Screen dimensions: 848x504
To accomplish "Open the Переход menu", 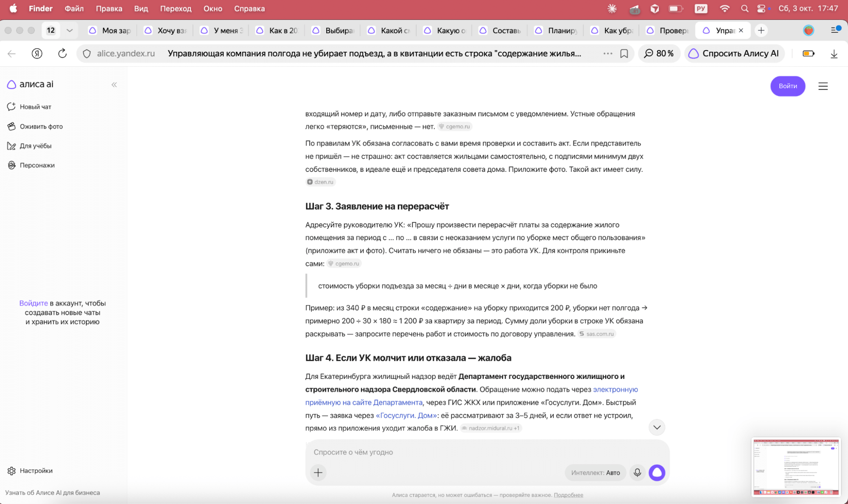I will point(176,8).
